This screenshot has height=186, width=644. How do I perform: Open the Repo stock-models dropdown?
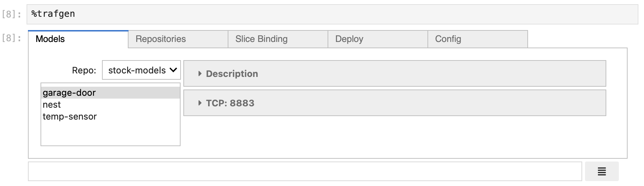pyautogui.click(x=141, y=70)
